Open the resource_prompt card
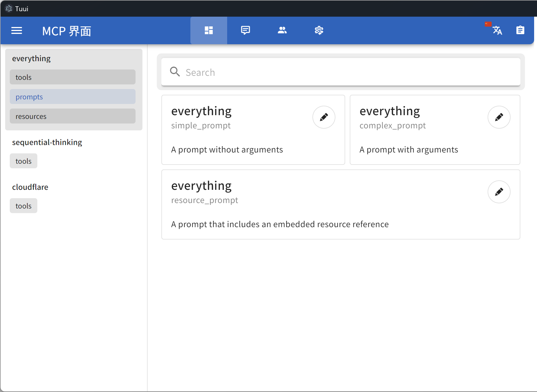The image size is (537, 392). (x=341, y=204)
